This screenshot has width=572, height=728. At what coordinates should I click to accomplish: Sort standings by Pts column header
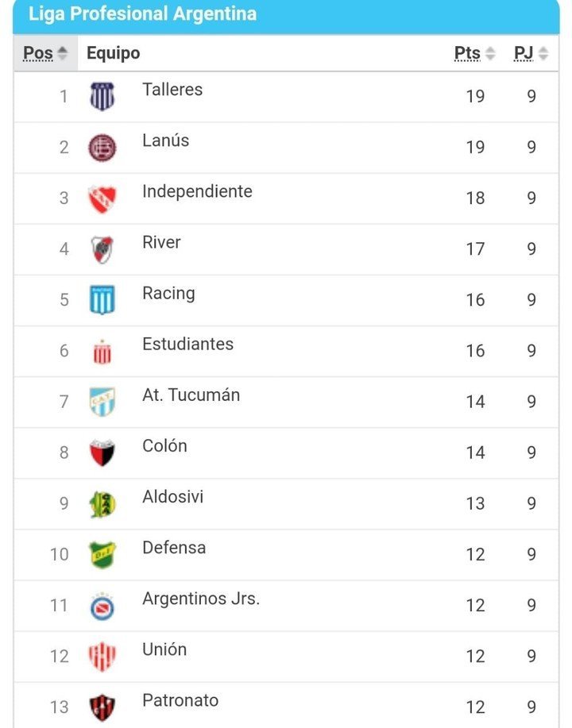[x=474, y=53]
